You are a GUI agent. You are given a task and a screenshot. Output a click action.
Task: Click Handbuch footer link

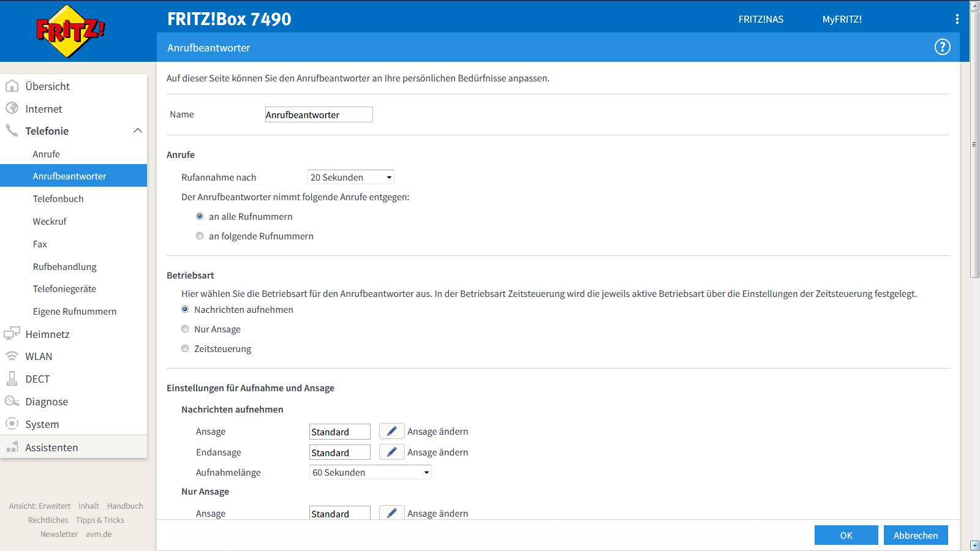[x=125, y=506]
